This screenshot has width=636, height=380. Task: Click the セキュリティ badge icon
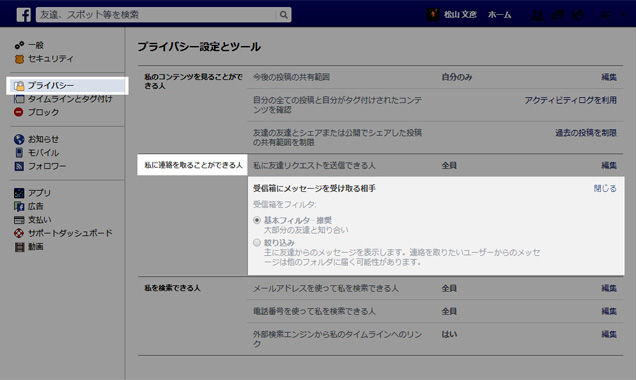point(19,59)
